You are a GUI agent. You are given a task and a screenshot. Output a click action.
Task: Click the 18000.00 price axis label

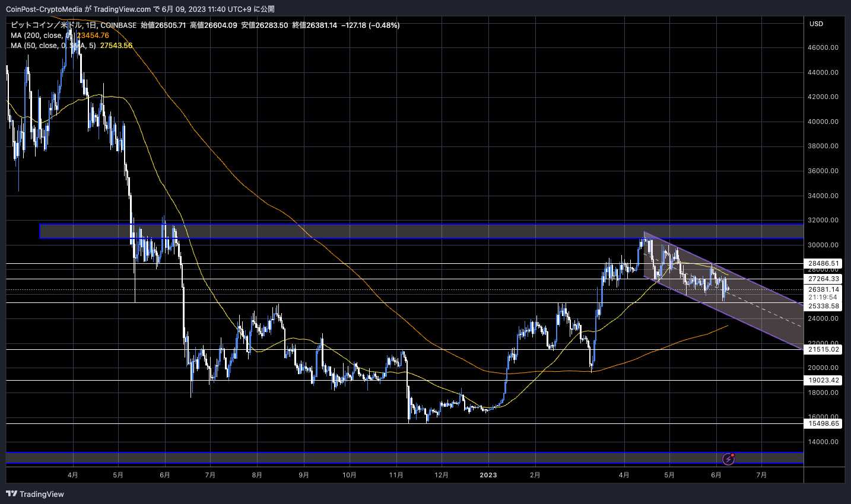coord(824,393)
